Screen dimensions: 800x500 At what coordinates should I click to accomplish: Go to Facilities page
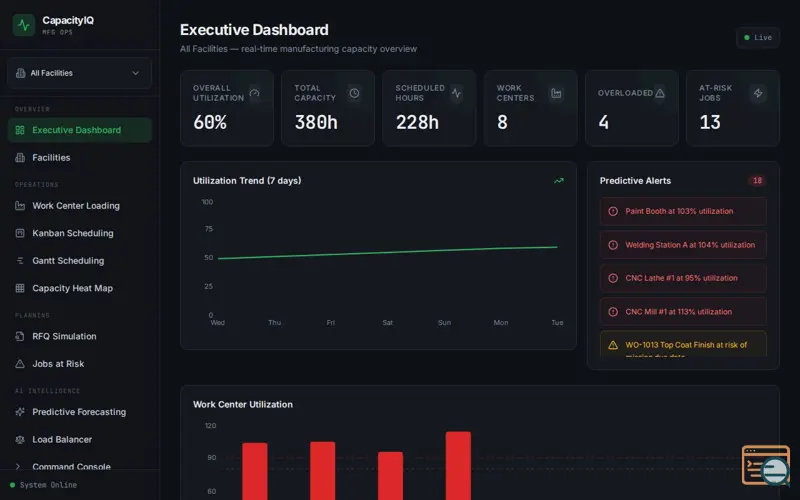click(80, 158)
